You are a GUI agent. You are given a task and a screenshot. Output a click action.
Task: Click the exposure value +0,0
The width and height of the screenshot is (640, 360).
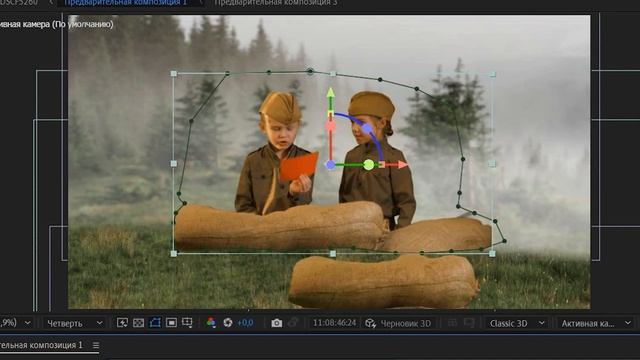tap(245, 323)
